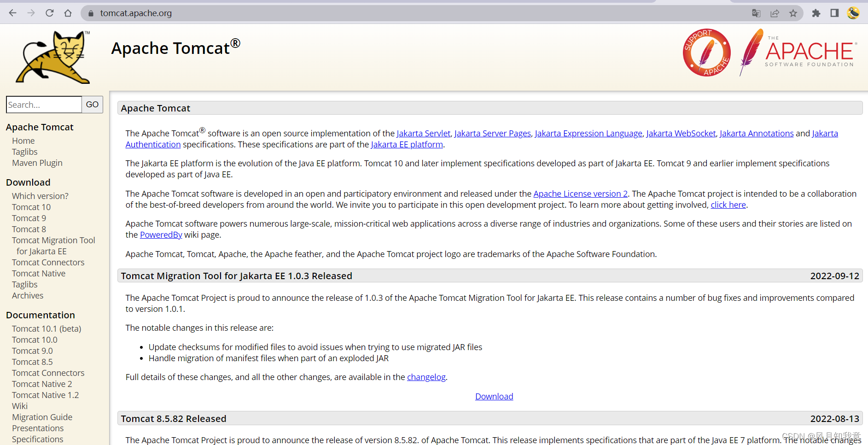Click the Support Apache badge

[707, 53]
